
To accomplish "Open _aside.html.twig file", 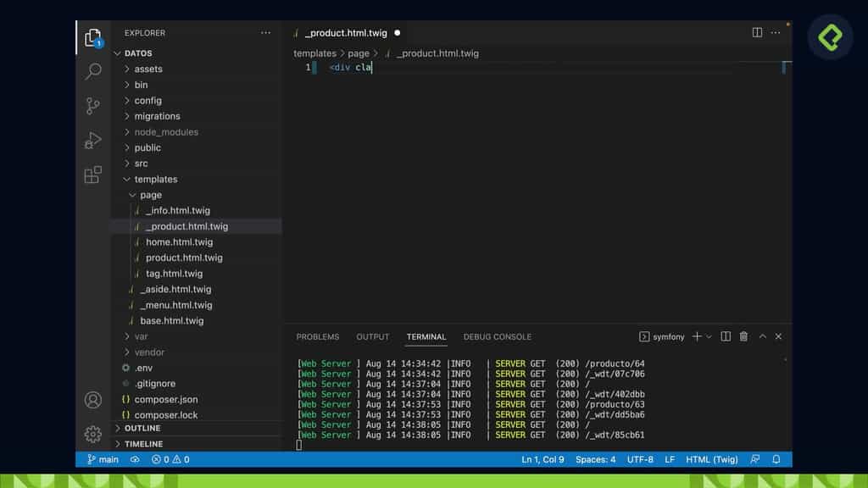I will click(175, 290).
